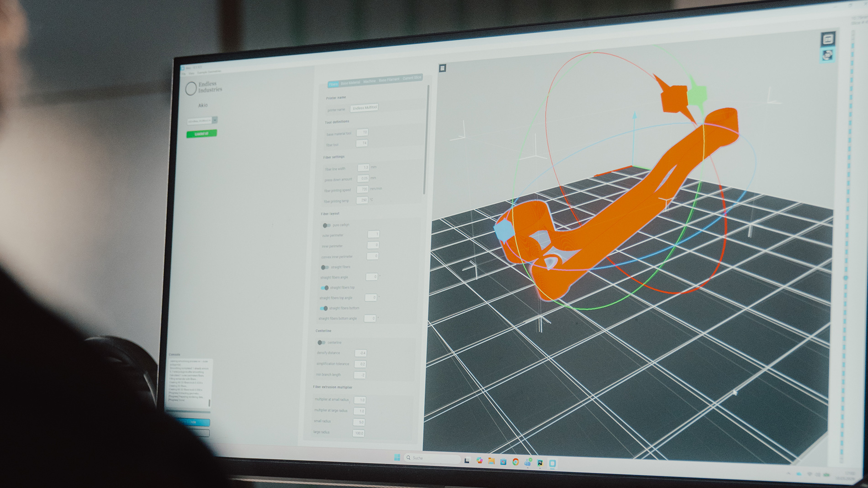Click the "Centerline" section heading

pyautogui.click(x=323, y=331)
